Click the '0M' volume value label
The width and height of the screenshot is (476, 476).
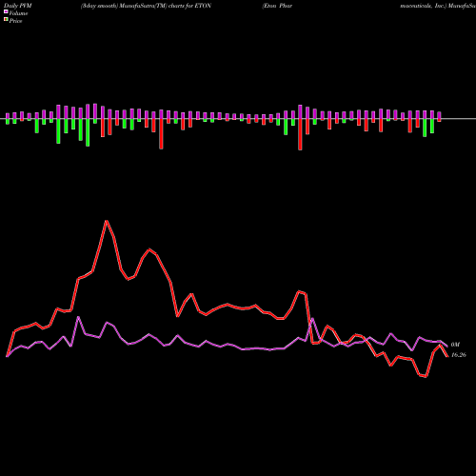point(455,345)
